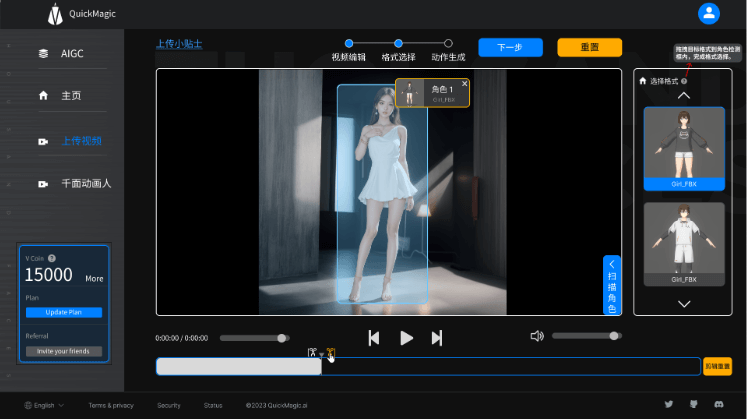Viewport: 747px width, 419px height.
Task: Select 上传视频 in sidebar
Action: (81, 141)
